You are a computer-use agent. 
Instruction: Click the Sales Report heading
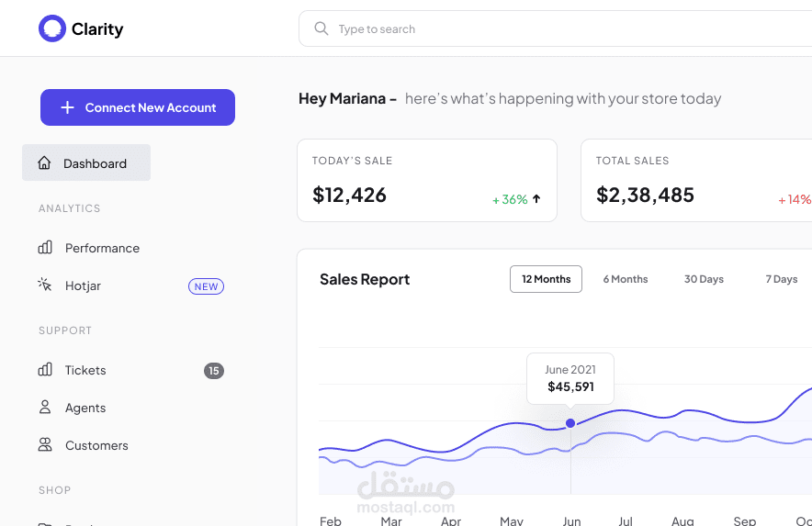[365, 279]
